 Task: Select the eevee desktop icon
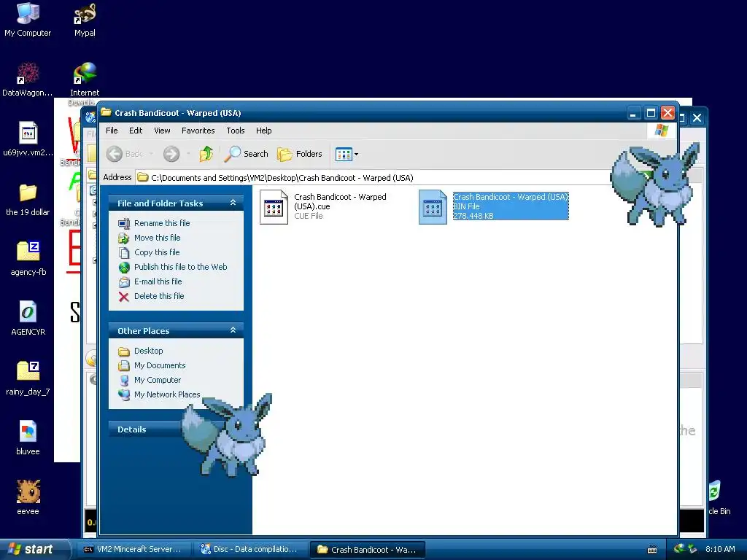28,497
